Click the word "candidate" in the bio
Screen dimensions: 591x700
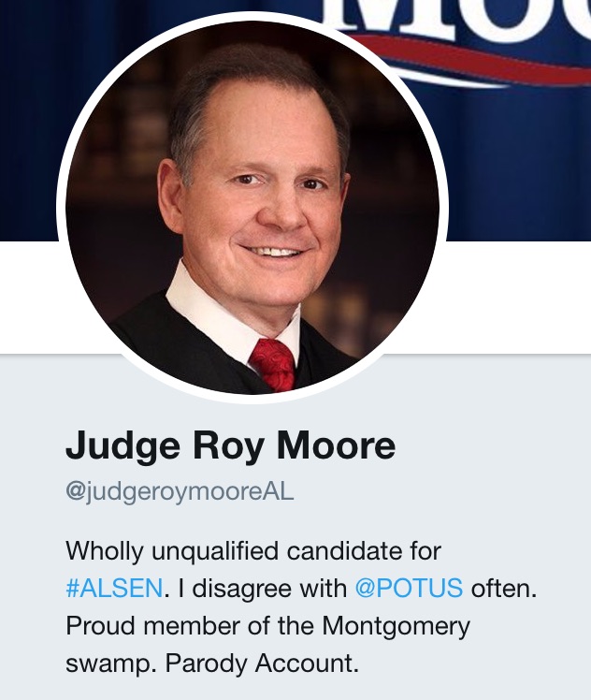pyautogui.click(x=357, y=549)
